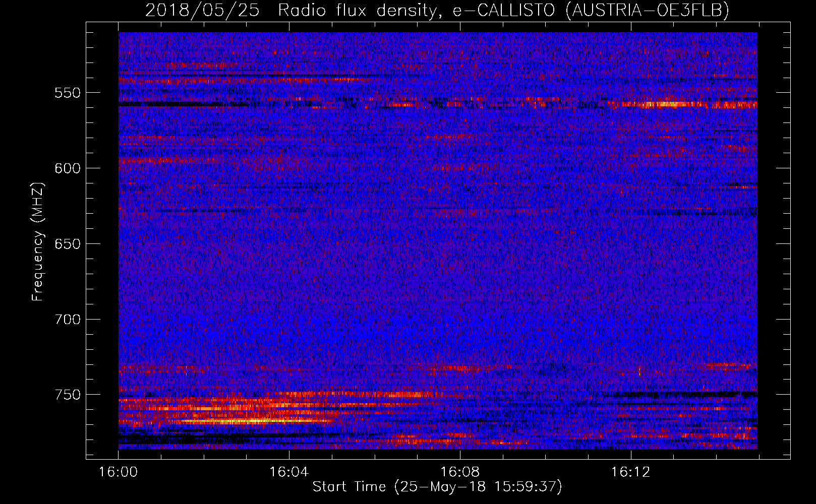816x504 pixels.
Task: Click the 2018/05/25 date in title
Action: [x=202, y=10]
